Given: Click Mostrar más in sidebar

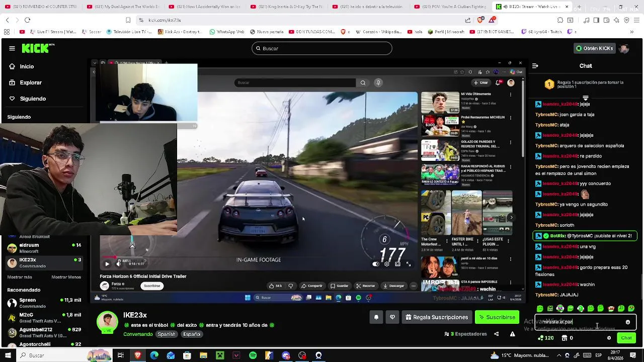Looking at the screenshot, I should 20,277.
